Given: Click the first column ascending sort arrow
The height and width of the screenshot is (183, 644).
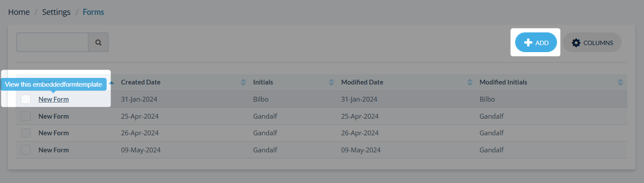Looking at the screenshot, I should [111, 82].
